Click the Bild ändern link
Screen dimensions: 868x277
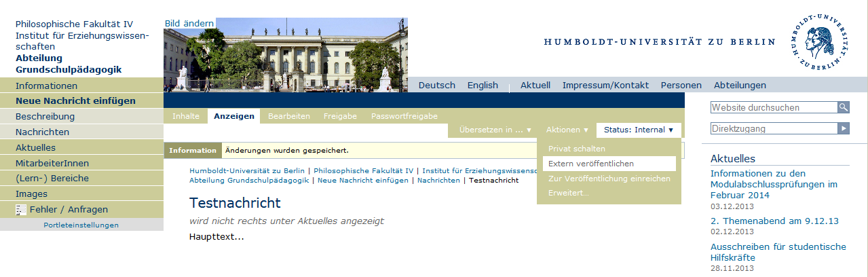(x=189, y=23)
